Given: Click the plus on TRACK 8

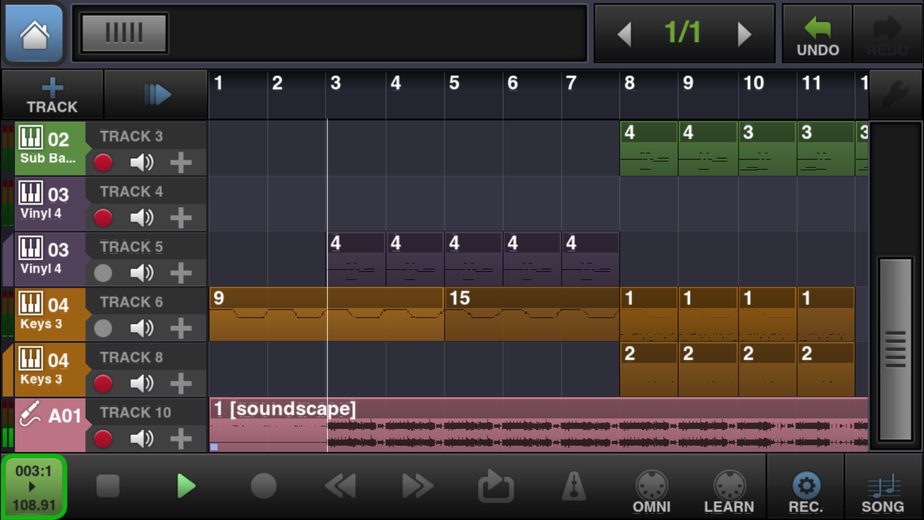Looking at the screenshot, I should pyautogui.click(x=181, y=383).
